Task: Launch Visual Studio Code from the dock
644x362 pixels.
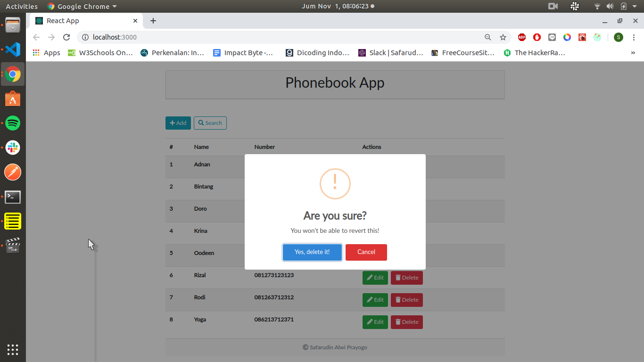Action: point(13,49)
